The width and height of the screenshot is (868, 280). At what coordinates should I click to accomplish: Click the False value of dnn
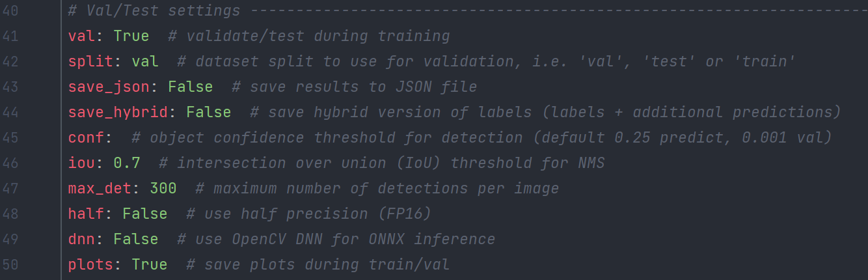[x=135, y=240]
